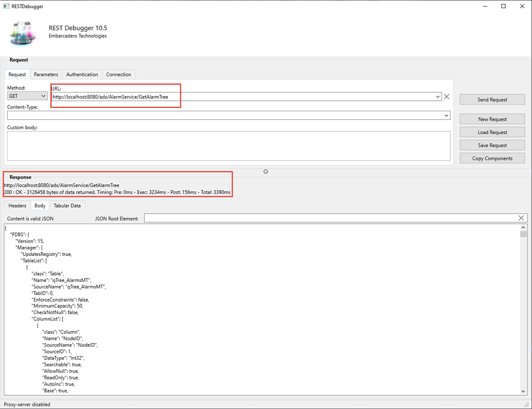Screen dimensions: 532x409
Task: Open the Tabular Data tab
Action: point(67,206)
